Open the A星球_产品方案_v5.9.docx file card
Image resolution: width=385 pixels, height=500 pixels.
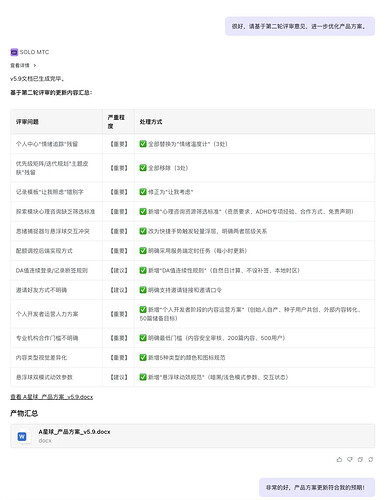pos(192,436)
